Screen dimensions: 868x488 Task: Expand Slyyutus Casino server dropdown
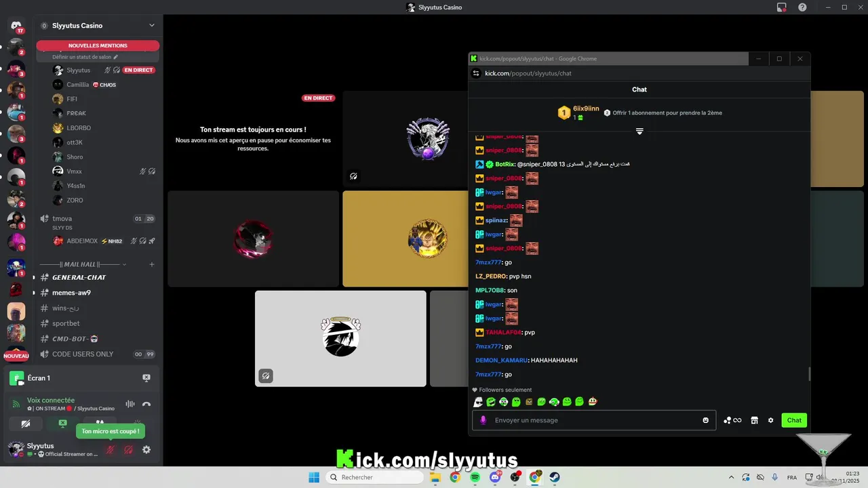[x=152, y=26]
